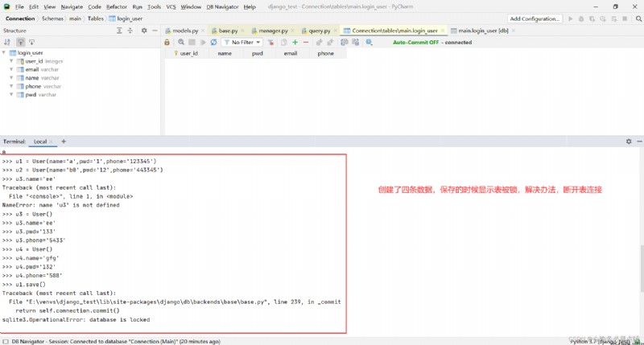
Task: Click the magnifier search icon in table toolbar
Action: click(181, 43)
